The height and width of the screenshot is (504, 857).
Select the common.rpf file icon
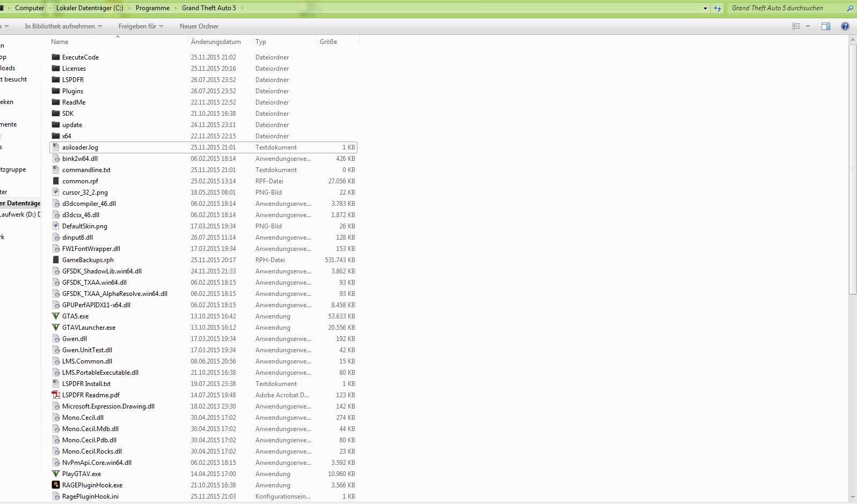[x=56, y=181]
